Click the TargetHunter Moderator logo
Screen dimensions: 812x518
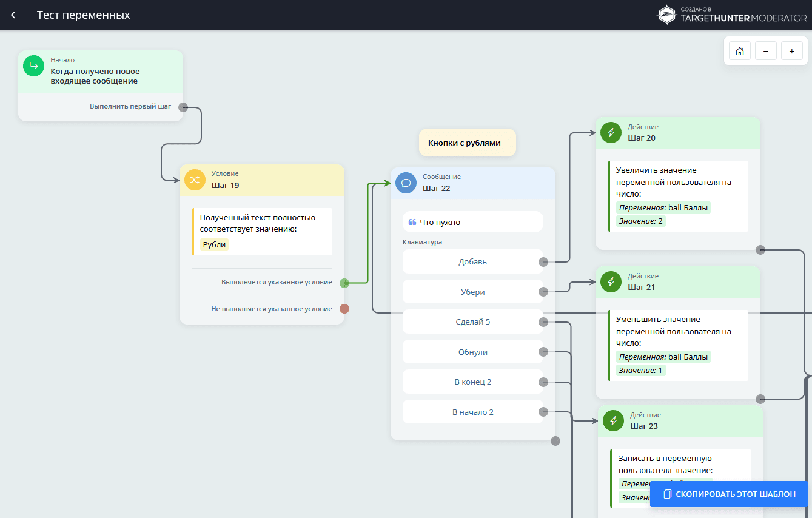pyautogui.click(x=732, y=15)
